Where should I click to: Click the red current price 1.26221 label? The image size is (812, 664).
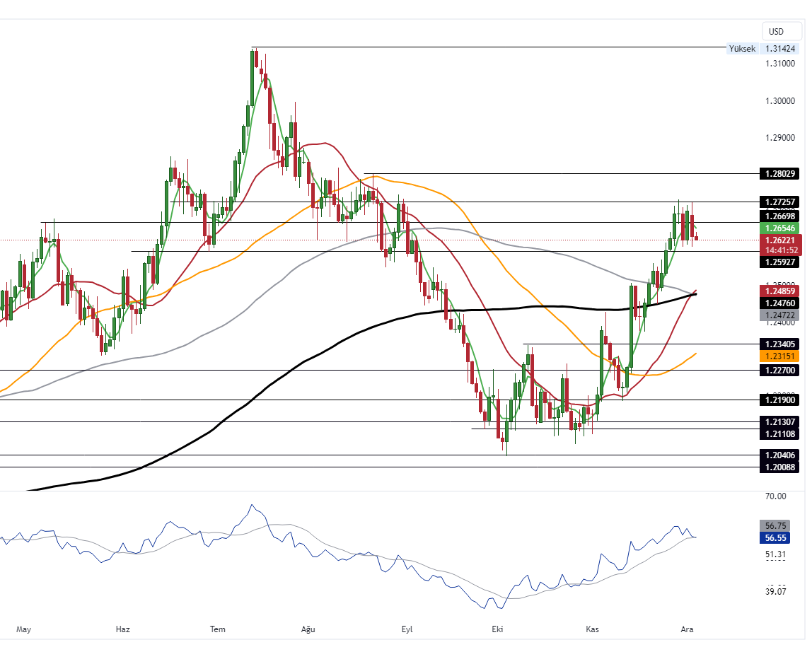coord(779,240)
